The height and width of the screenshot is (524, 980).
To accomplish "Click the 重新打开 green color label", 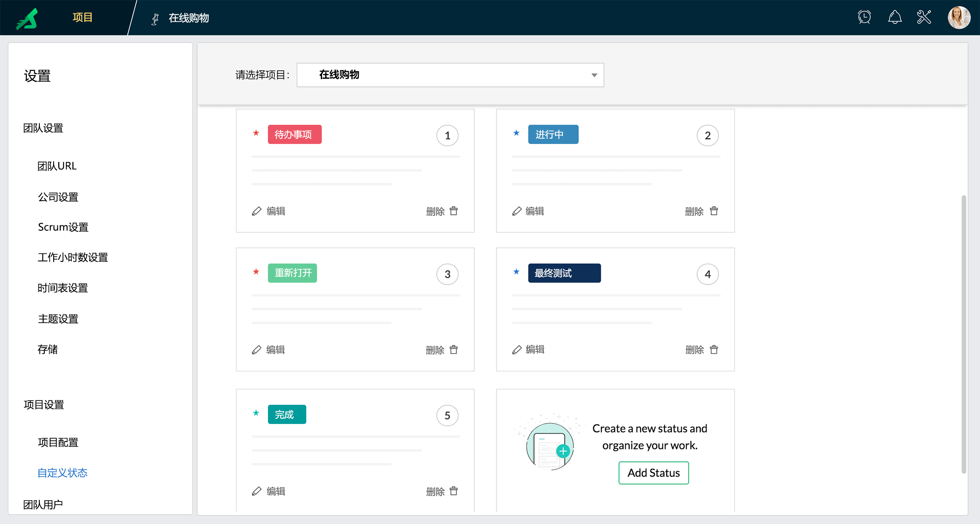I will click(292, 273).
